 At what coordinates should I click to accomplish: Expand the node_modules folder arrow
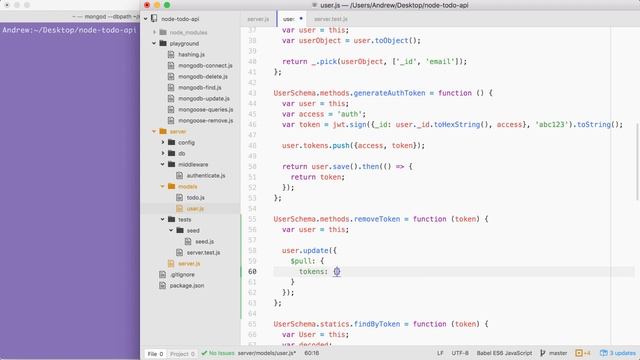[154, 32]
